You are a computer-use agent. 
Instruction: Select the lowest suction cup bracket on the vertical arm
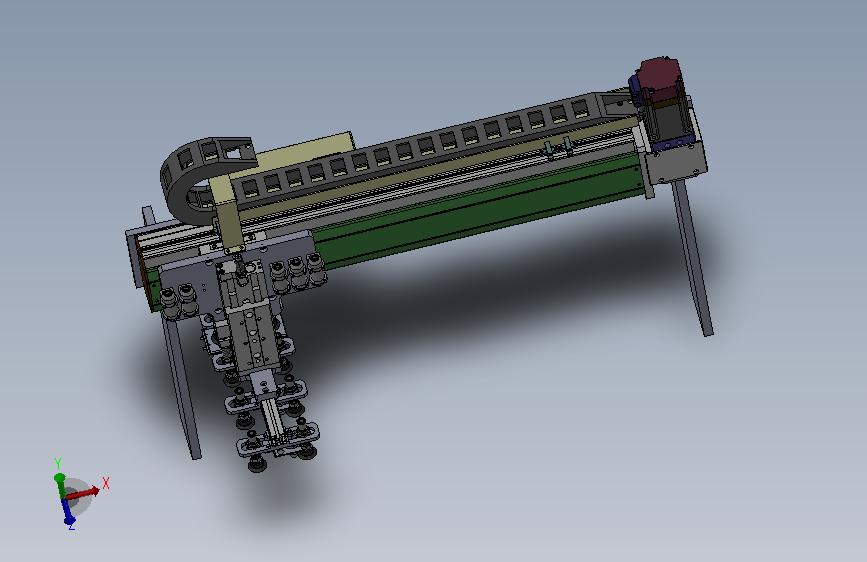[278, 441]
